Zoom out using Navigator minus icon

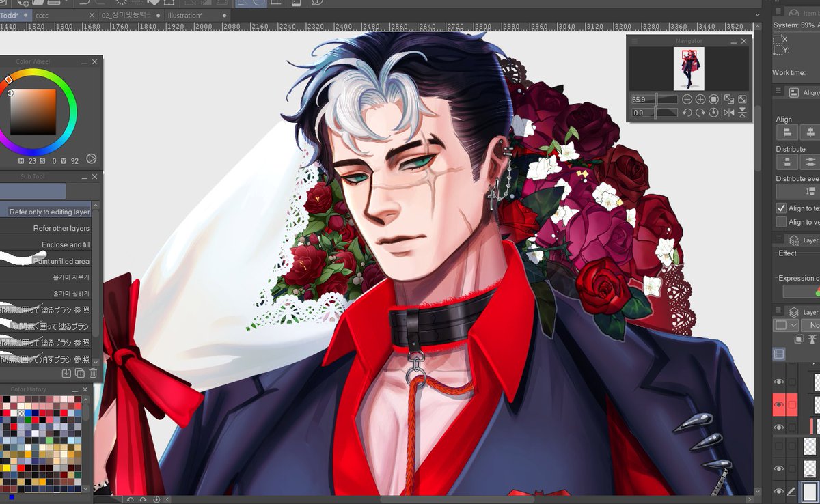pos(687,100)
